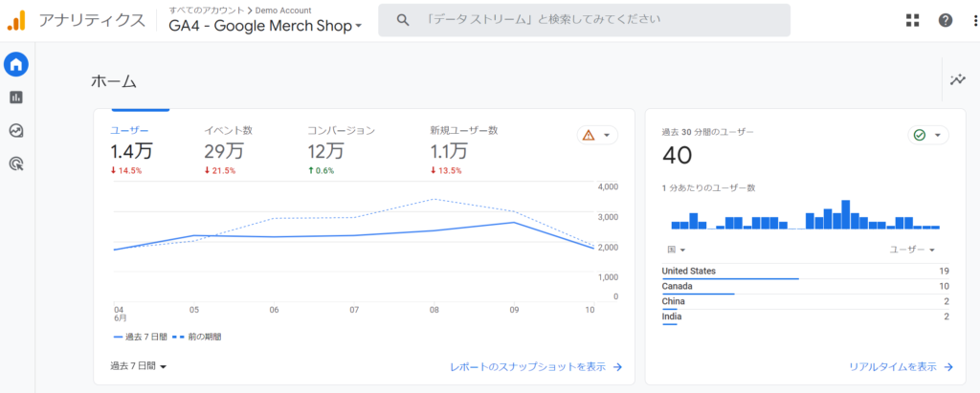This screenshot has height=393, width=980.
Task: Click the United States country row
Action: point(806,272)
